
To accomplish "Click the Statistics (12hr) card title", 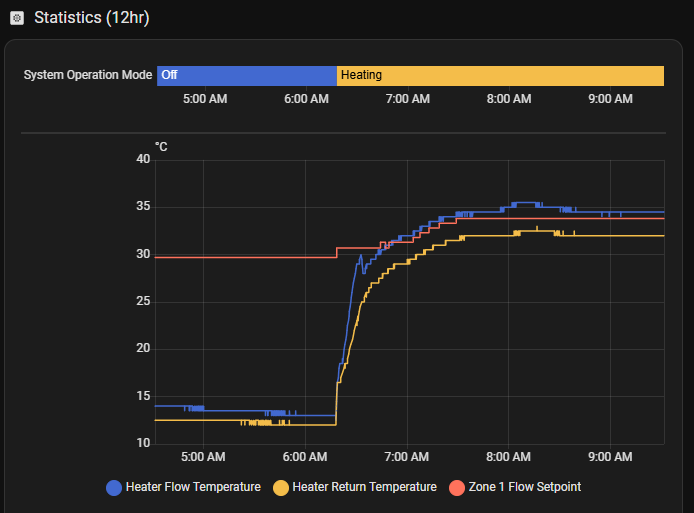I will pos(91,18).
